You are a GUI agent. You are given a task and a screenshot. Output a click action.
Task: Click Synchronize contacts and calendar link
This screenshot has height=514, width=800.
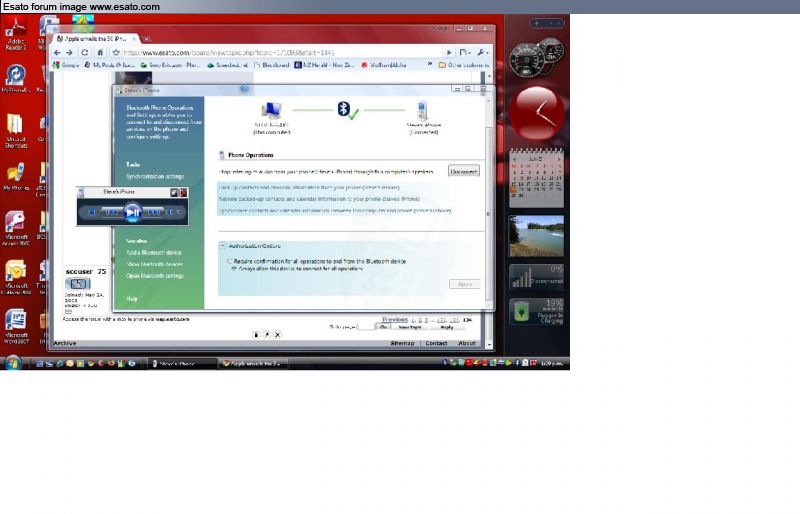pos(335,210)
